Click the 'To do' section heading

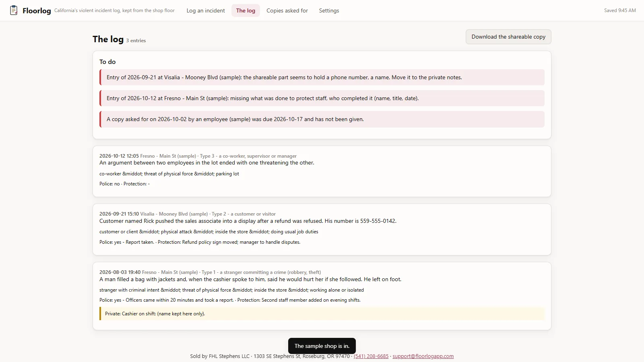107,62
